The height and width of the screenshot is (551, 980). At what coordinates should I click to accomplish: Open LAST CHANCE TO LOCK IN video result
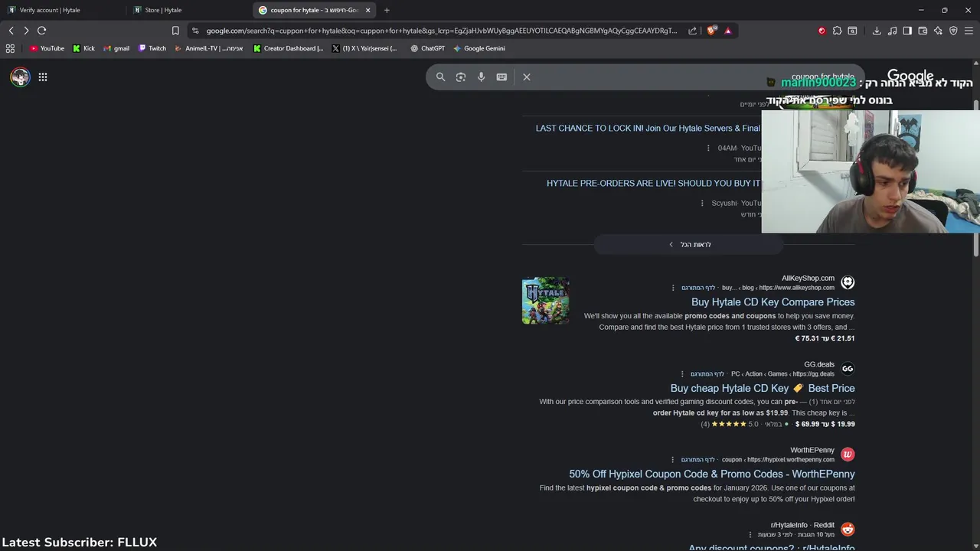(x=648, y=129)
